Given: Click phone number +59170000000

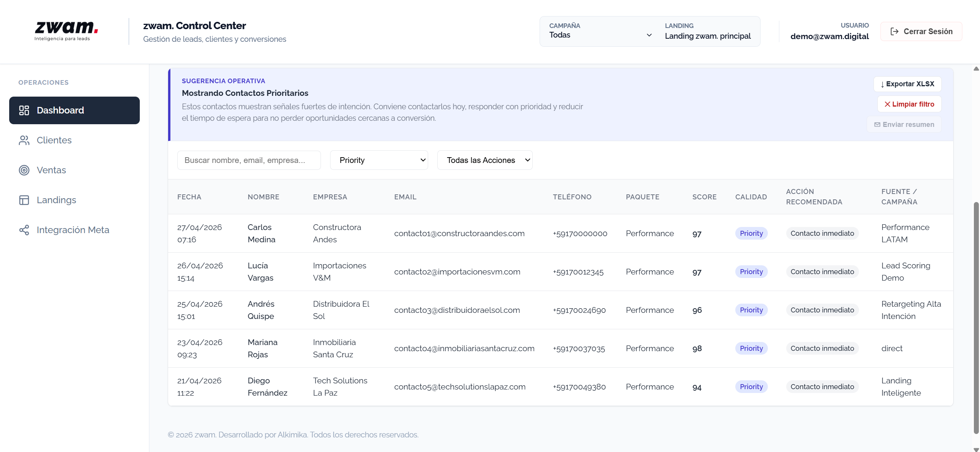Looking at the screenshot, I should 580,233.
